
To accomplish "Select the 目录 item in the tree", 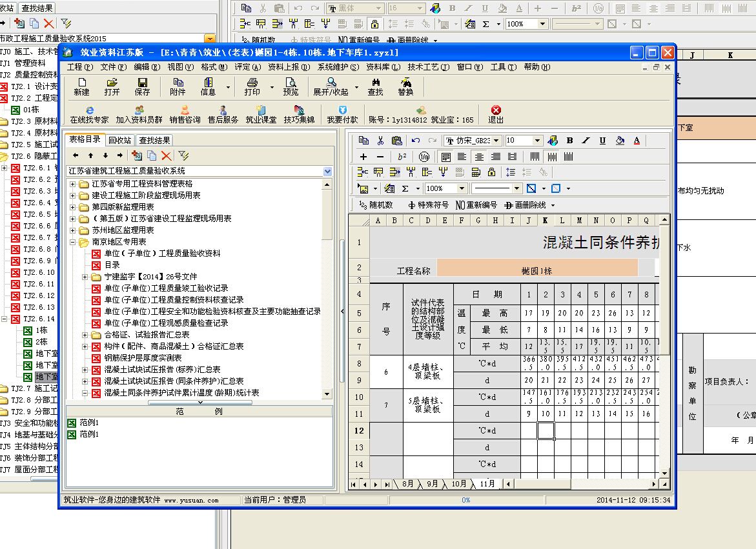I will point(112,265).
